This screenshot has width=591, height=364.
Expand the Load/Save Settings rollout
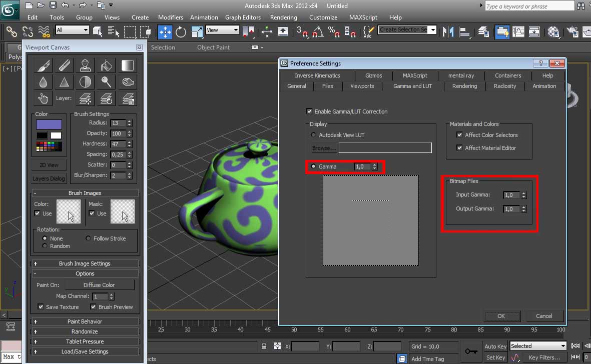click(x=85, y=351)
